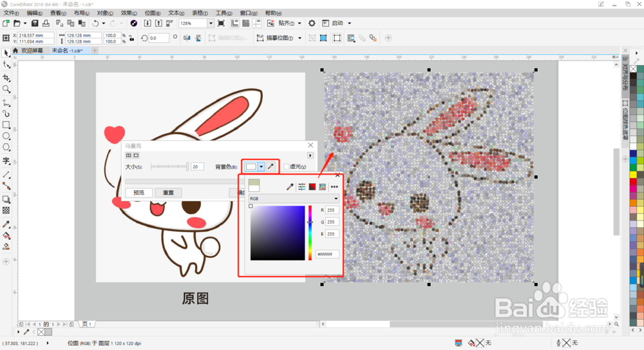Select the Rectangle tool in the toolbox
Viewport: 644px width, 350px height.
tap(6, 124)
